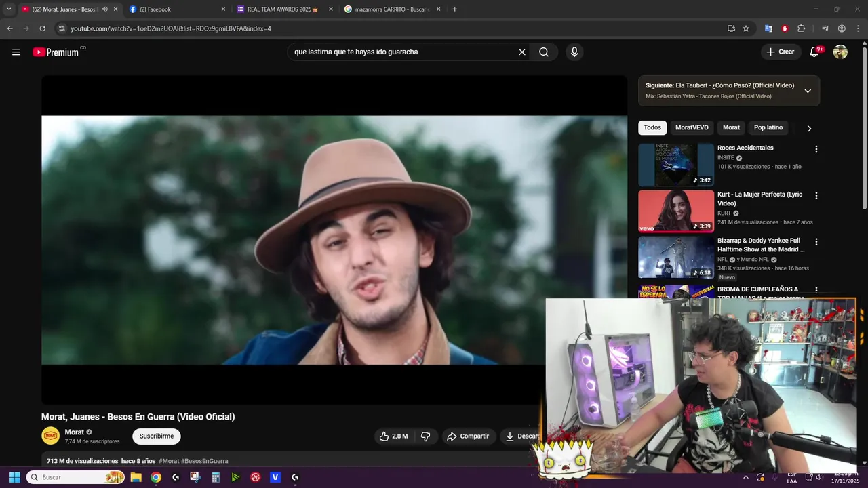Select the Morat filter chip
Screen dimensions: 868x488
pyautogui.click(x=731, y=127)
